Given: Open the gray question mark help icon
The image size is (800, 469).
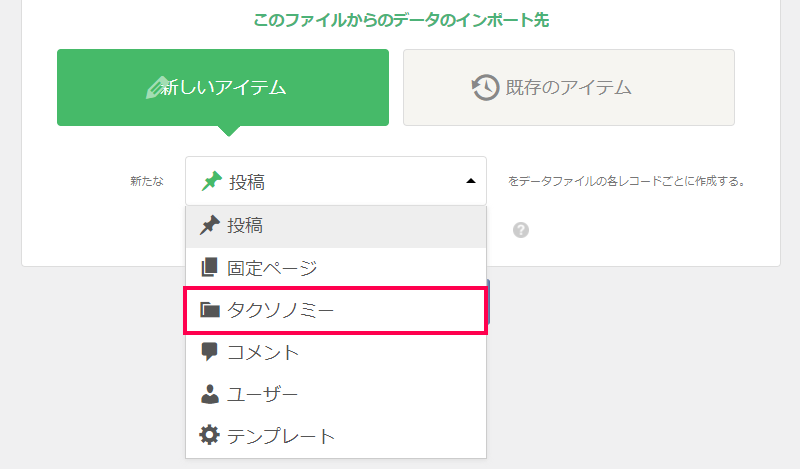Looking at the screenshot, I should pyautogui.click(x=520, y=230).
